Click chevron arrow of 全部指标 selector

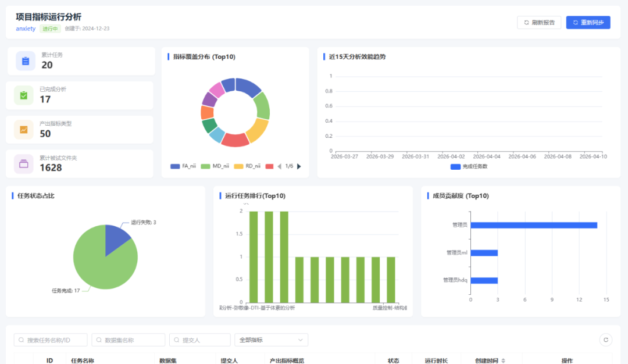point(301,340)
